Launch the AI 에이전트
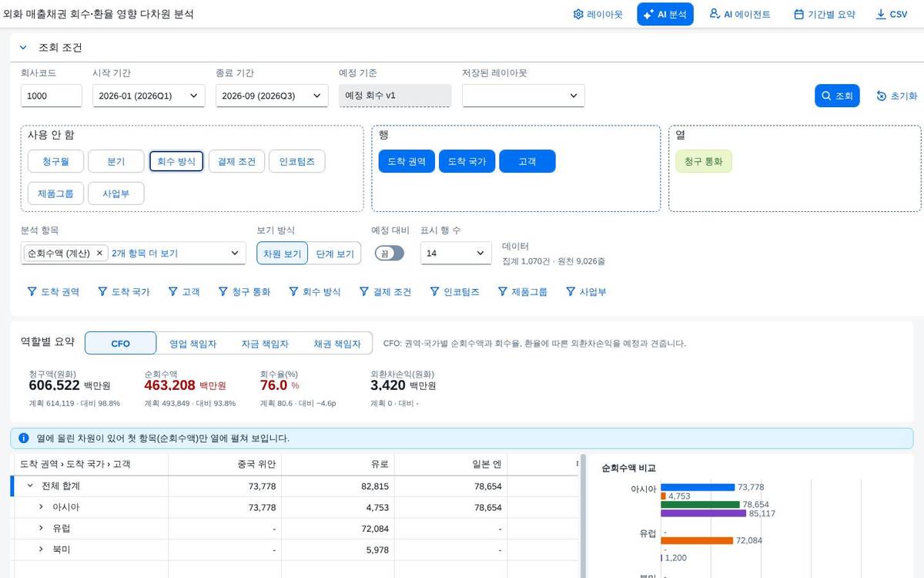Image resolution: width=924 pixels, height=578 pixels. pyautogui.click(x=739, y=14)
